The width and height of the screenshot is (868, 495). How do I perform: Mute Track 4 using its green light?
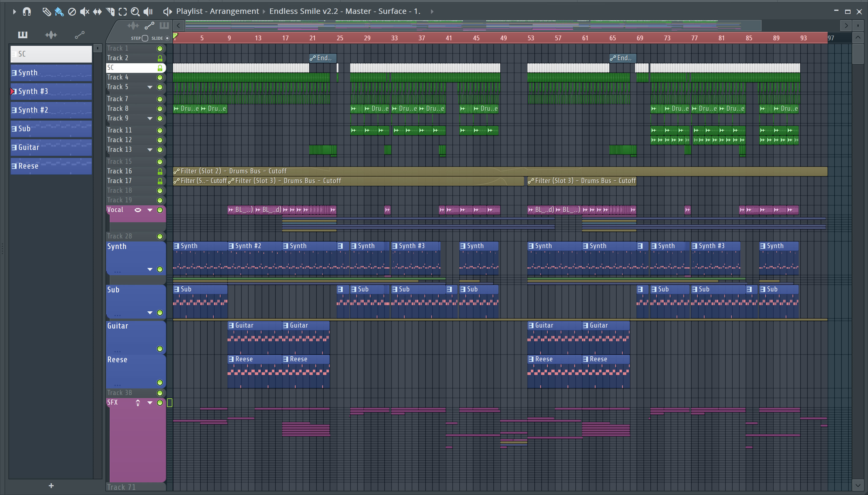tap(159, 77)
